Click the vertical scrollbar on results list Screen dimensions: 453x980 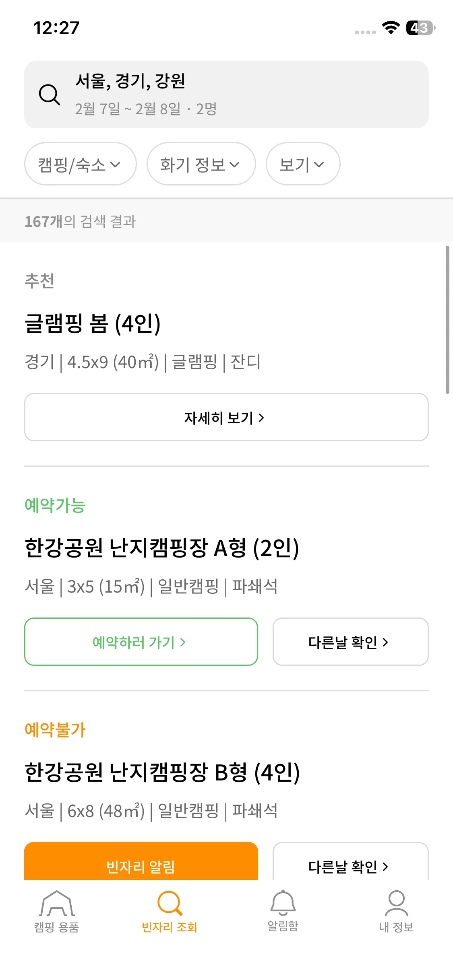447,320
